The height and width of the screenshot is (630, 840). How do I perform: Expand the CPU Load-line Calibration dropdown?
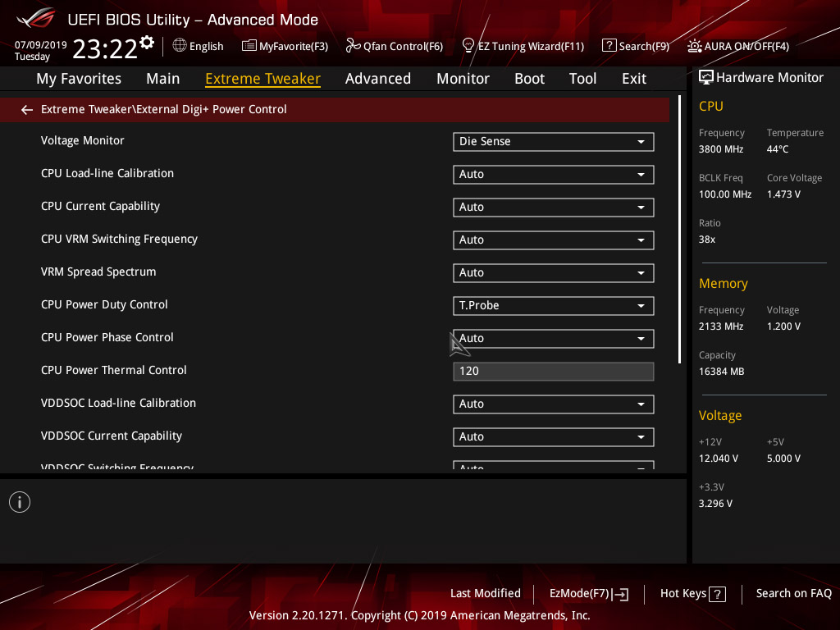(553, 174)
